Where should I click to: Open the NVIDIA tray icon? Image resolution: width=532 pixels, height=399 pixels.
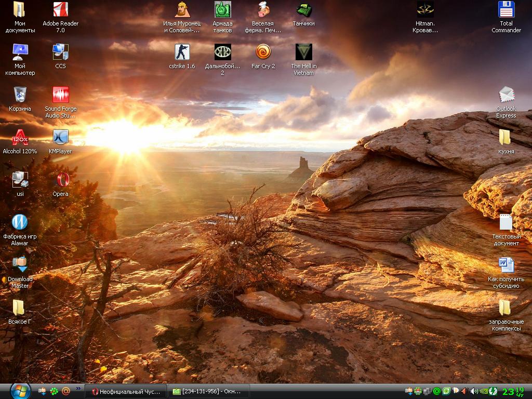click(483, 391)
